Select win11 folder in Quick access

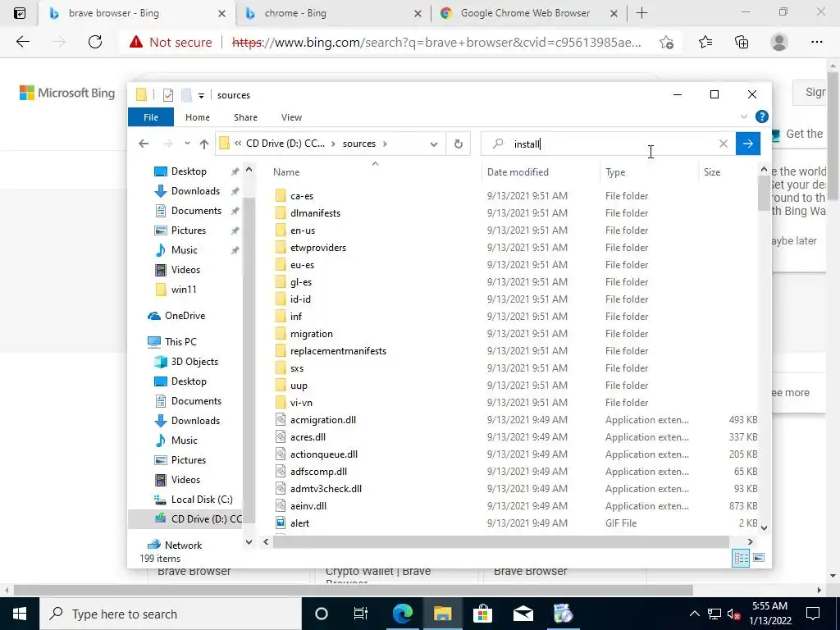(x=184, y=290)
